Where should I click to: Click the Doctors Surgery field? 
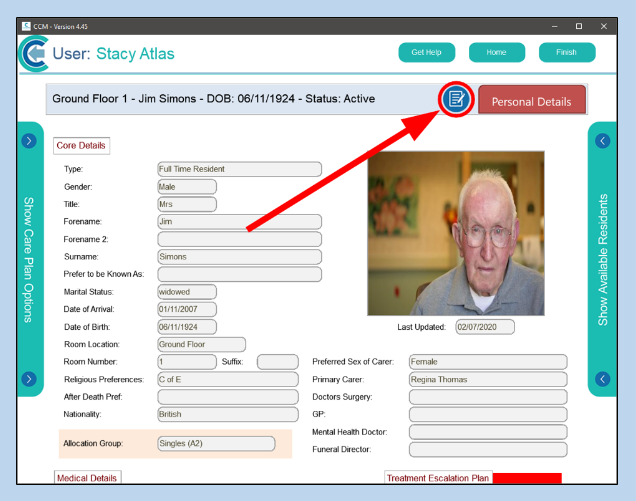pos(488,397)
